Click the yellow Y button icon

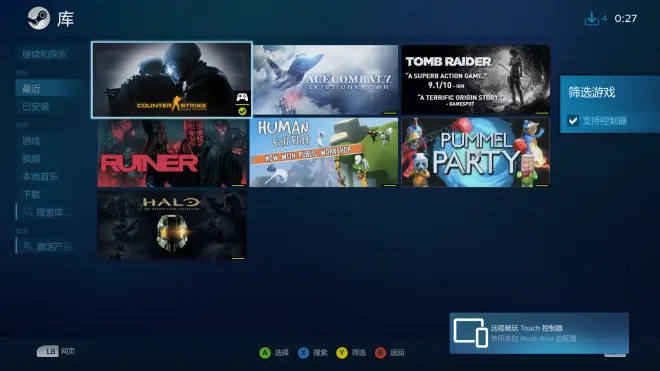342,352
